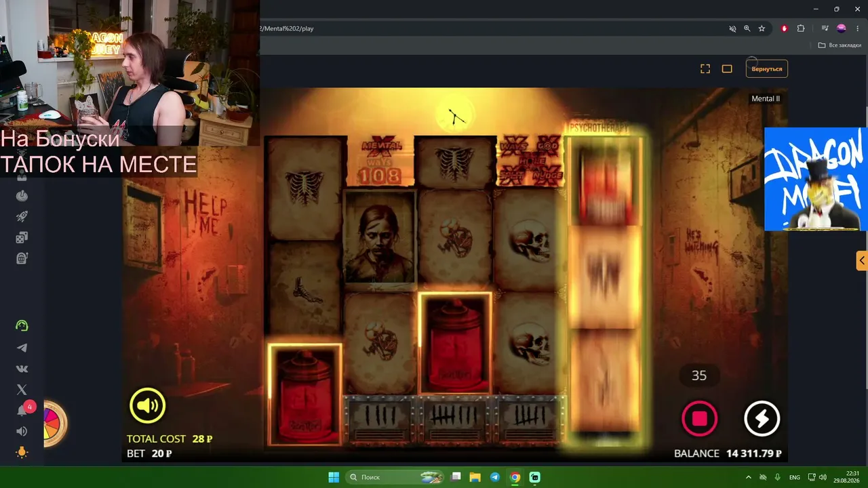Viewport: 868px width, 488px height.
Task: Click the browser address bar URL
Action: tap(287, 28)
